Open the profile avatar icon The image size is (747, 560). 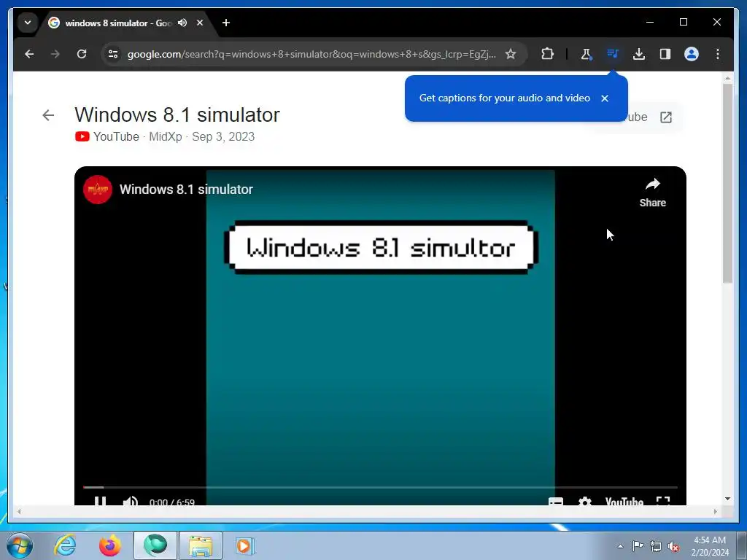coord(692,54)
